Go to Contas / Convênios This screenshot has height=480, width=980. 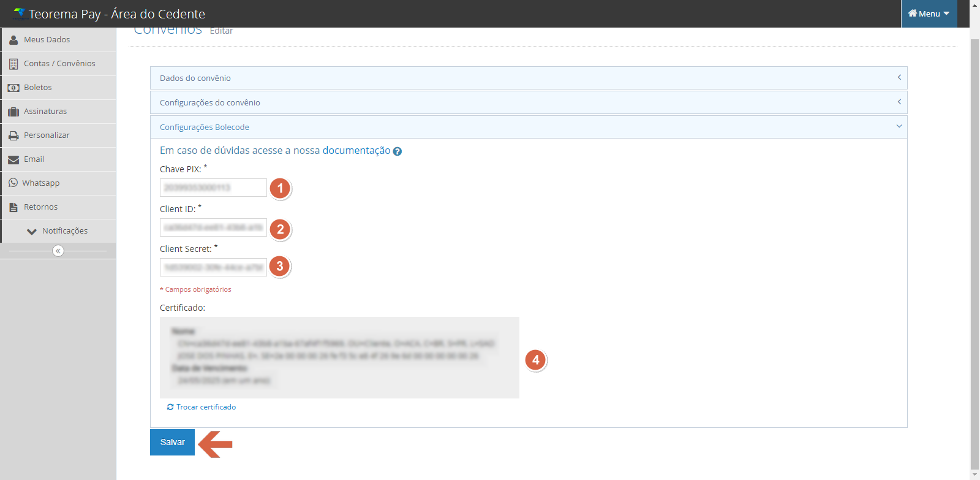[x=58, y=64]
